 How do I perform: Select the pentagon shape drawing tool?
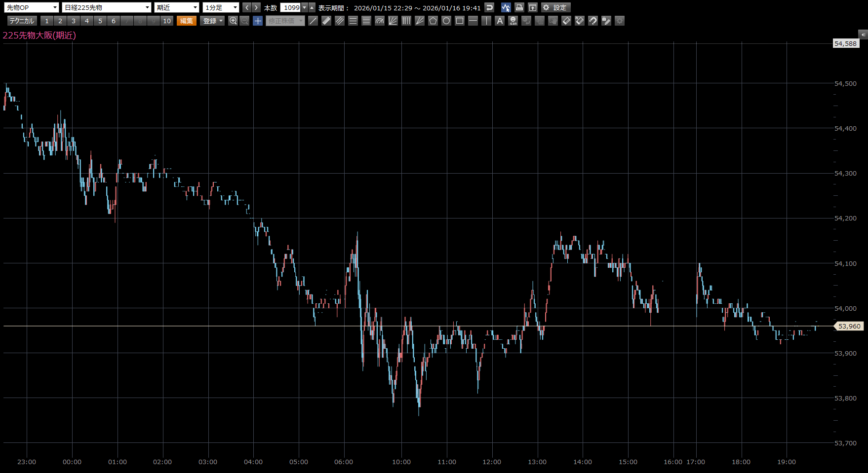pyautogui.click(x=433, y=21)
